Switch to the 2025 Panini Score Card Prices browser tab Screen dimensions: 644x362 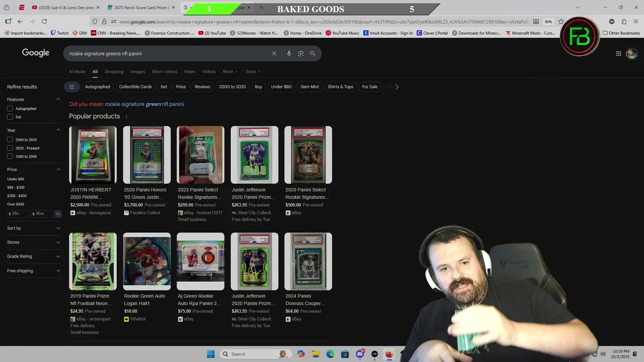140,8
